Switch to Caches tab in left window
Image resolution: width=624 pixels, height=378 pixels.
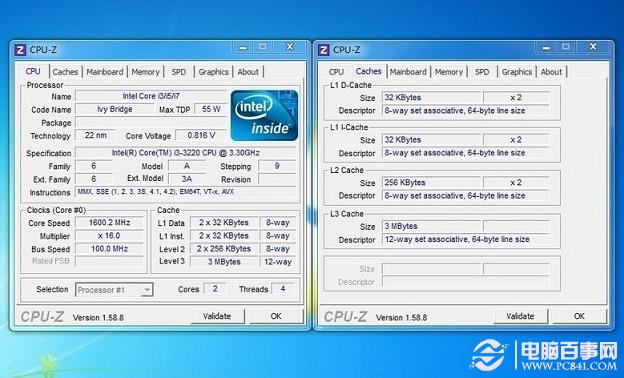[65, 72]
